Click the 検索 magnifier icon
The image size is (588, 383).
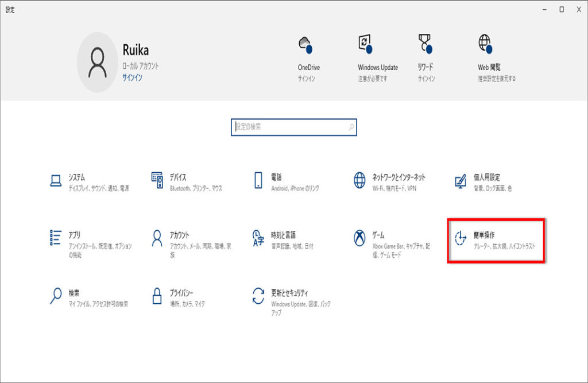[x=56, y=296]
